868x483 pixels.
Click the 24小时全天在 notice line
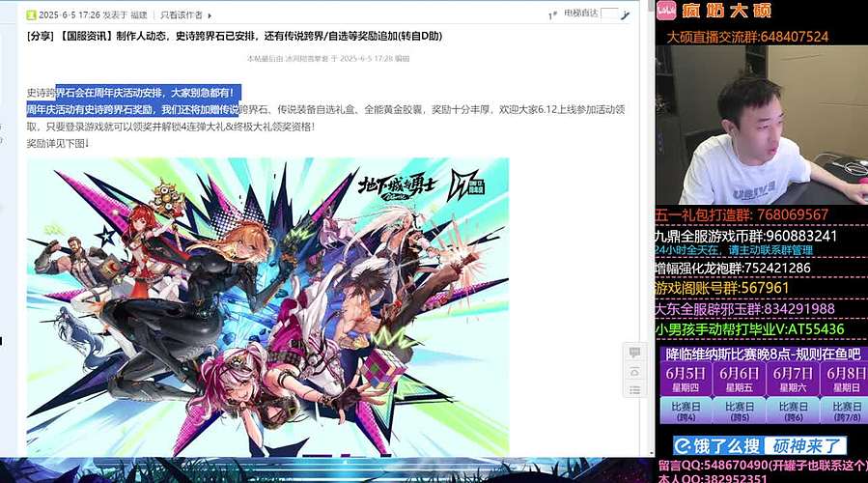[x=734, y=250]
